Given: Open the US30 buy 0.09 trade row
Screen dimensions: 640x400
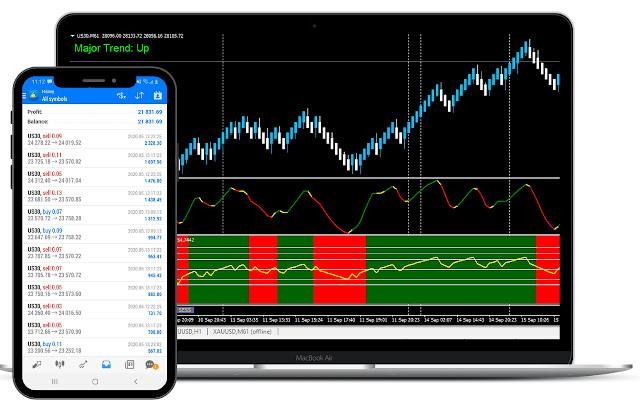Looking at the screenshot, I should [x=94, y=234].
